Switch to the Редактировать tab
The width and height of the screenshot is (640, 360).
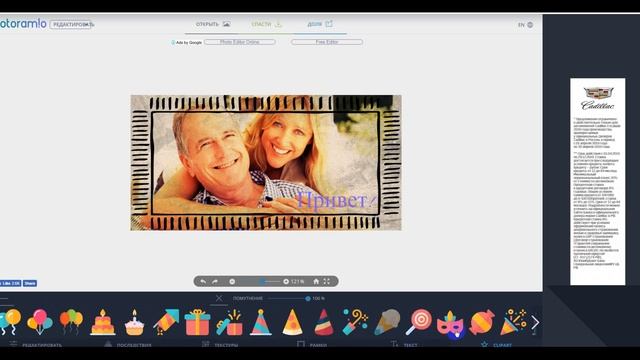tap(36, 345)
